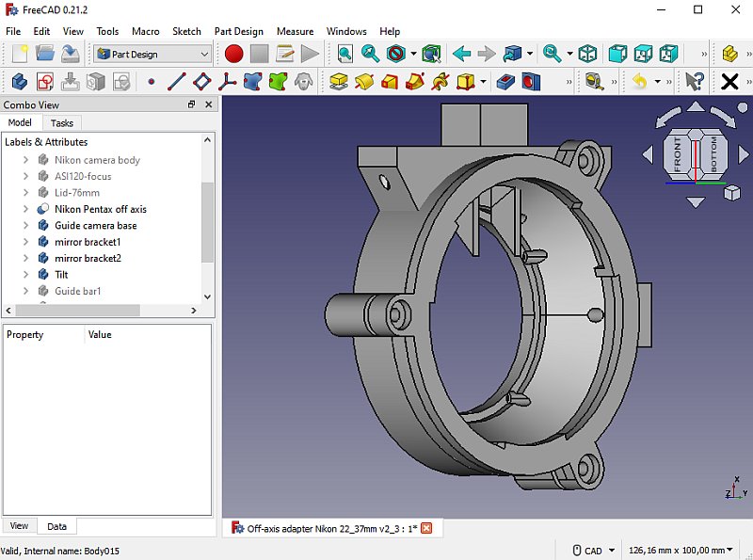The image size is (753, 560).
Task: Close the Combo View panel
Action: coord(208,104)
